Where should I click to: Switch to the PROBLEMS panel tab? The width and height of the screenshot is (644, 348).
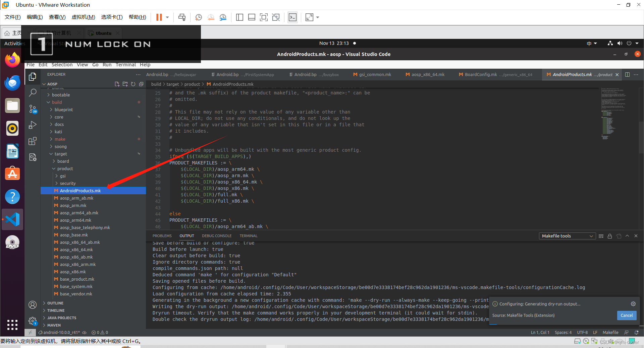coord(162,236)
